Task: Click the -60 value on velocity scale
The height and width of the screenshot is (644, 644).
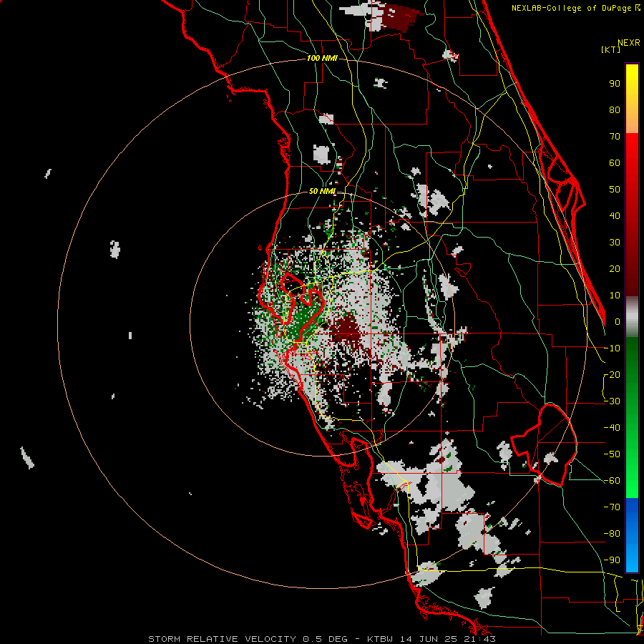Action: coord(612,481)
